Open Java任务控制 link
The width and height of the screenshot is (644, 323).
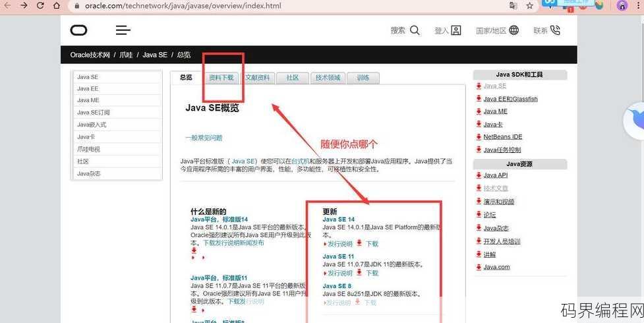[502, 150]
